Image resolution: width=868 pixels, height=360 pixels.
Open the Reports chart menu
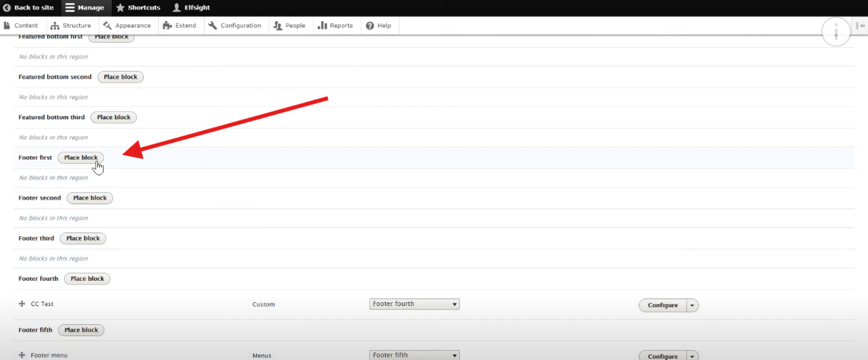(x=336, y=25)
